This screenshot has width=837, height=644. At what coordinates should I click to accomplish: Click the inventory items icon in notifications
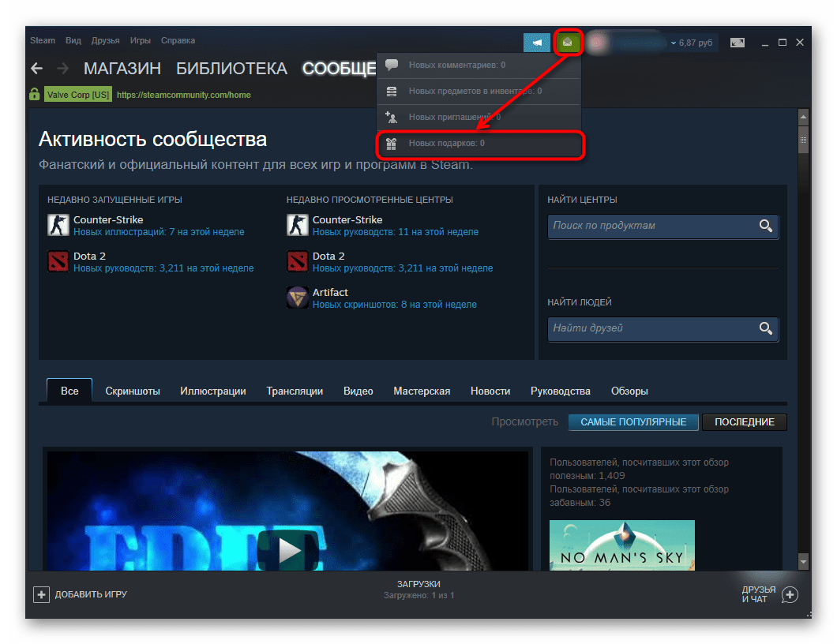click(x=392, y=92)
